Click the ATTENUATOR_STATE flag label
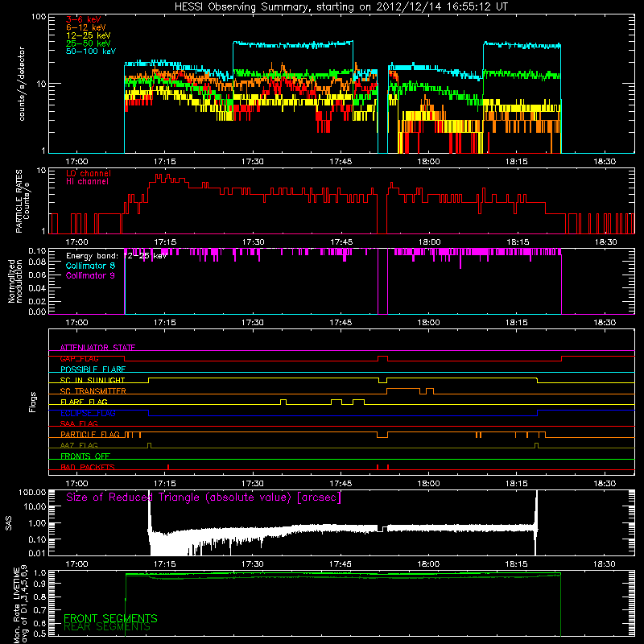 (x=97, y=348)
